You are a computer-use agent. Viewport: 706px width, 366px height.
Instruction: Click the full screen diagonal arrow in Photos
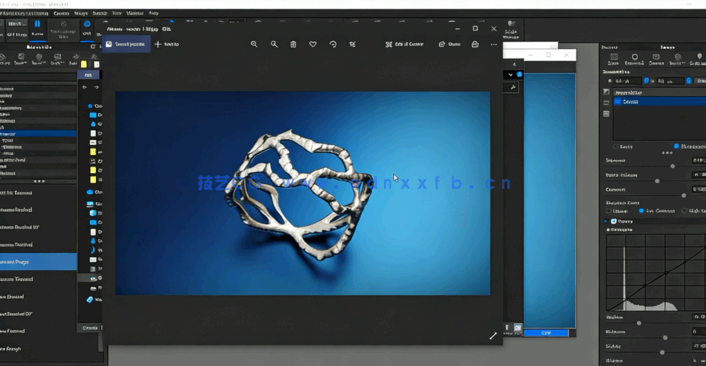pyautogui.click(x=493, y=336)
